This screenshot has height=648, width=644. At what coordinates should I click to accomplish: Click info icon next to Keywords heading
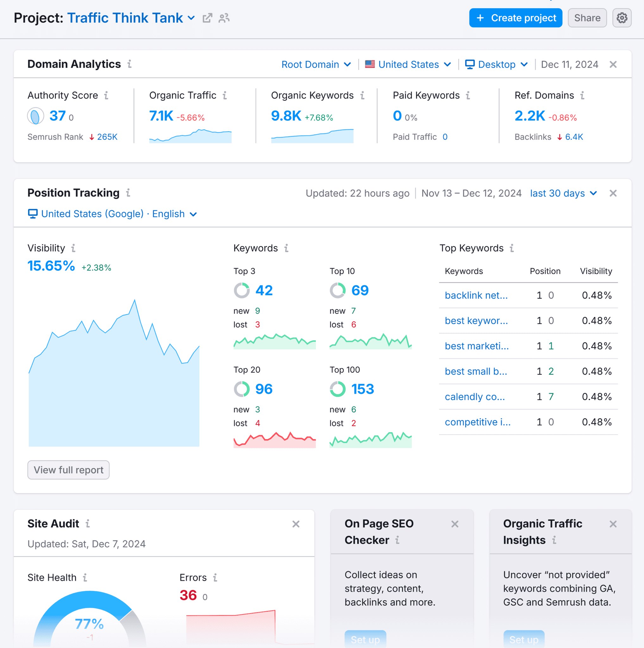[x=286, y=248]
